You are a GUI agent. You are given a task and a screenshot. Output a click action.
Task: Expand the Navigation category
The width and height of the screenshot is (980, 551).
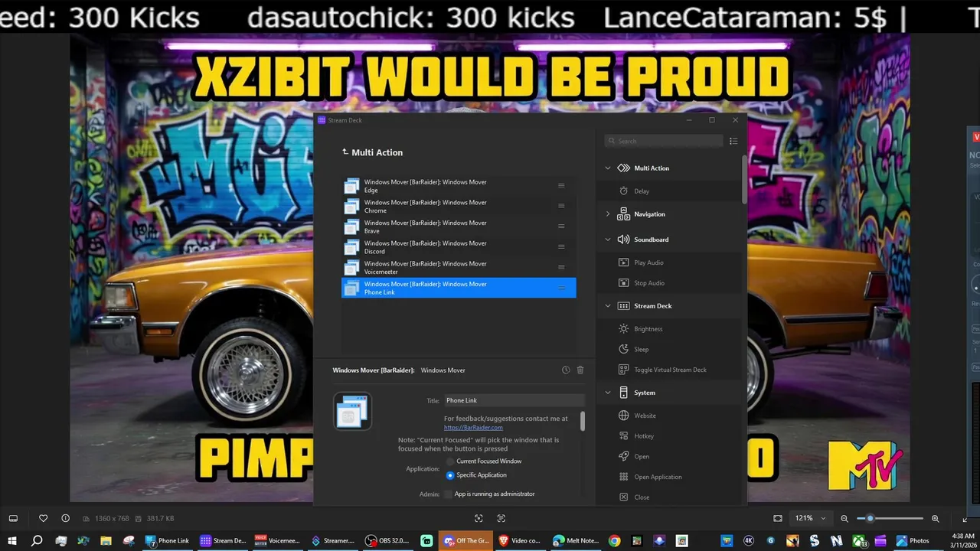click(x=608, y=214)
